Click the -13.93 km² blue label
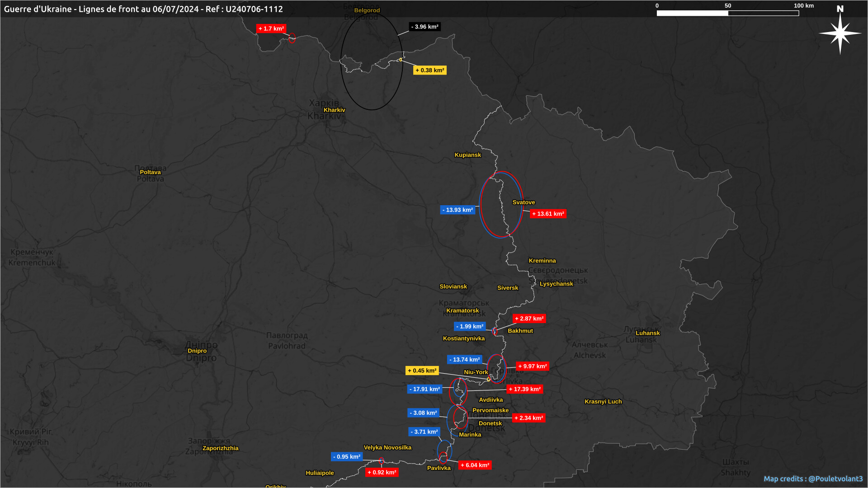Viewport: 868px width, 488px height. [458, 210]
